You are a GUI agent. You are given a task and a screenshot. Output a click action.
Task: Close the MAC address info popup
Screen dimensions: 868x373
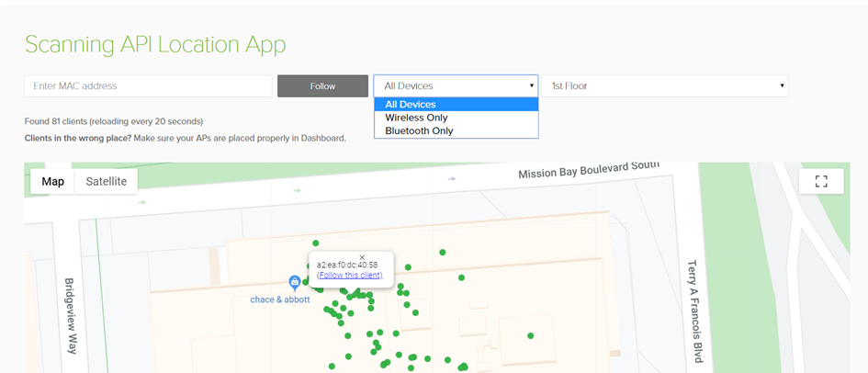click(x=362, y=257)
